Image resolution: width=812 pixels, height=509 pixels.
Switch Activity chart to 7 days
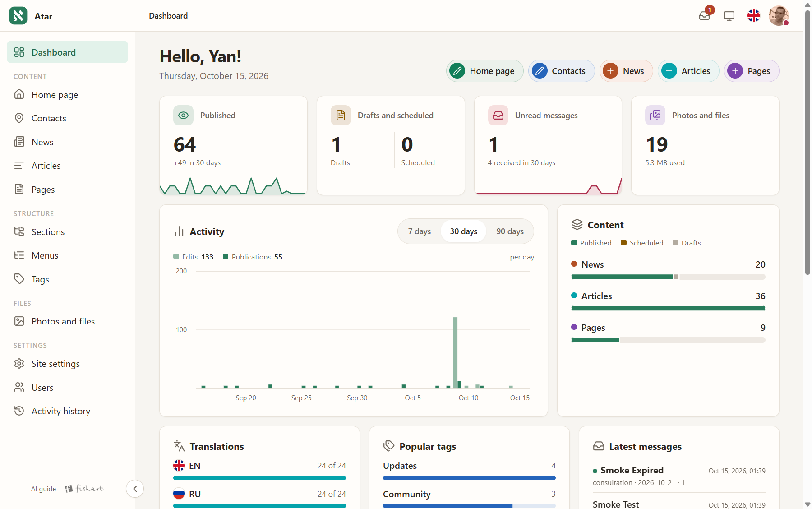pyautogui.click(x=420, y=231)
